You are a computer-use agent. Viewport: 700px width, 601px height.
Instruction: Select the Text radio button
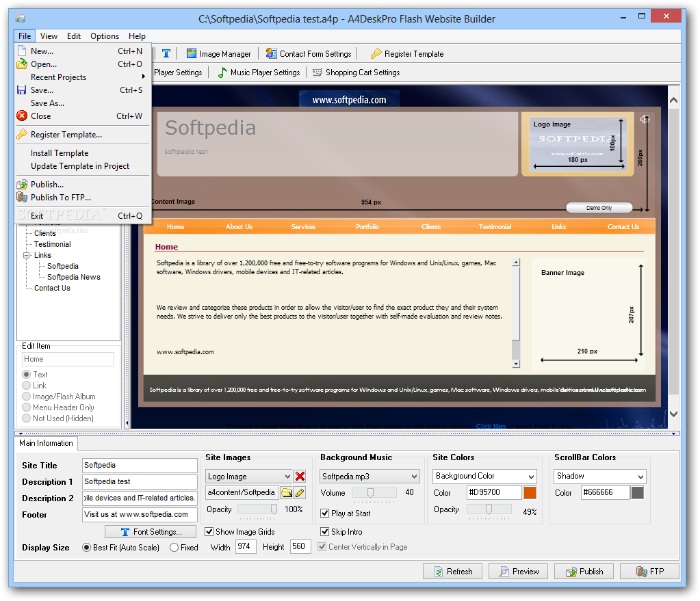(x=26, y=374)
